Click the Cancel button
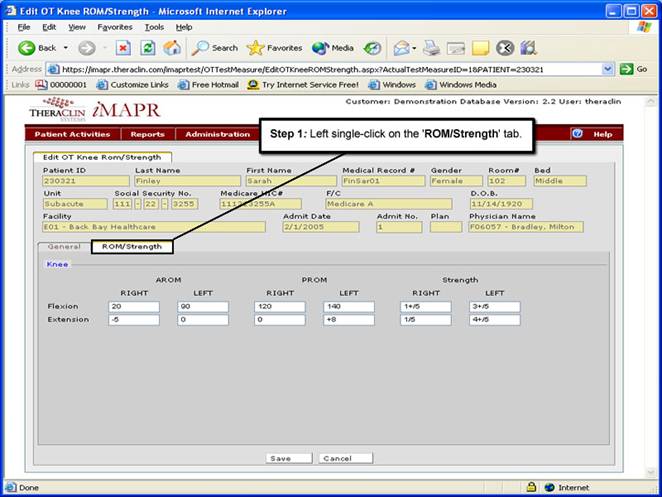The width and height of the screenshot is (662, 497). (x=337, y=458)
